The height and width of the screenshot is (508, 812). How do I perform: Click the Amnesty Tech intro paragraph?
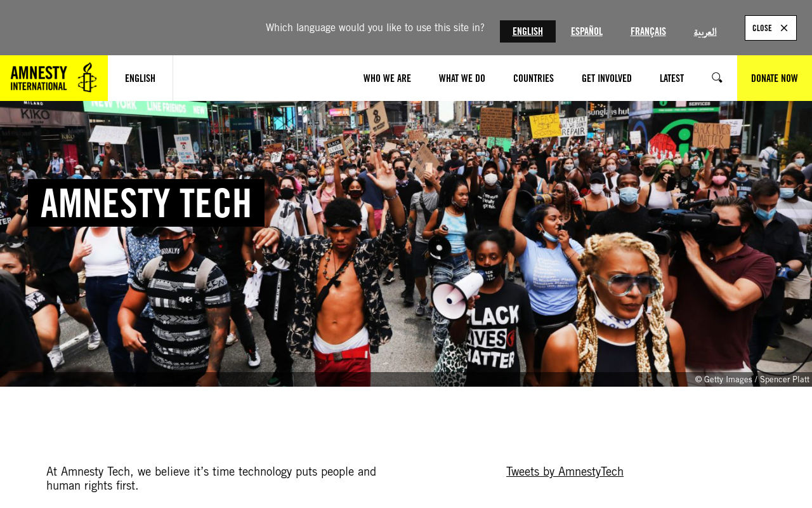coord(211,479)
